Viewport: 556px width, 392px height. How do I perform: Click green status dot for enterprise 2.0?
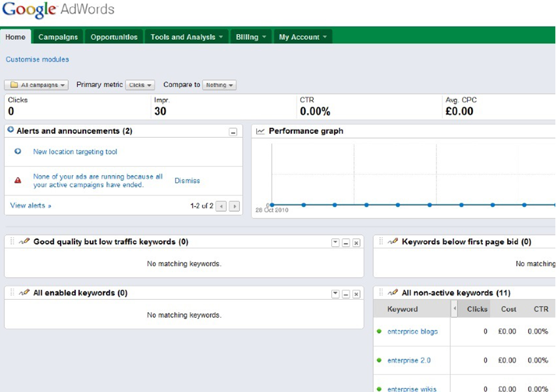379,360
